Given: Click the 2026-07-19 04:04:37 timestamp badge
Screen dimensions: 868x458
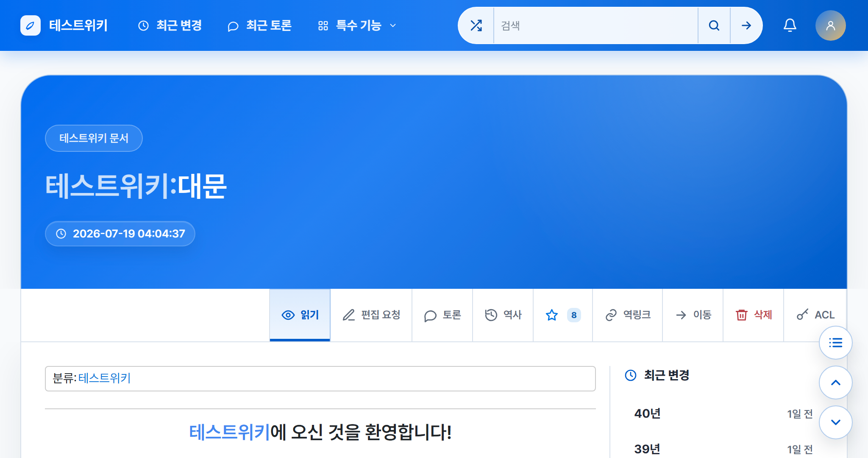Looking at the screenshot, I should [120, 234].
